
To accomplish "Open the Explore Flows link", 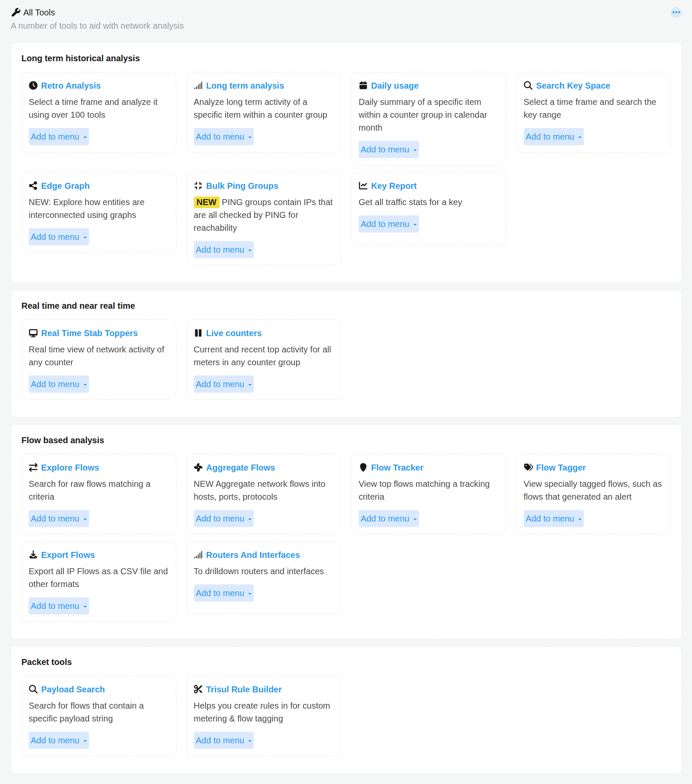I will coord(70,468).
